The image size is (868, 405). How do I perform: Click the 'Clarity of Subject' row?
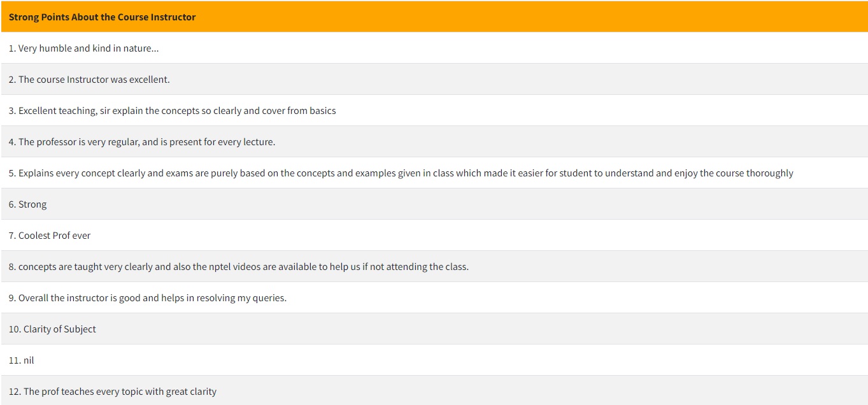434,329
